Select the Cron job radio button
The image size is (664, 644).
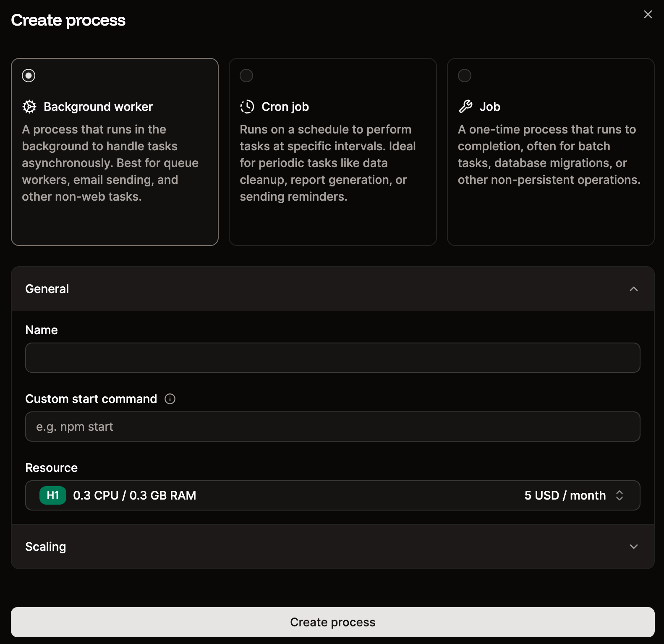(x=246, y=76)
